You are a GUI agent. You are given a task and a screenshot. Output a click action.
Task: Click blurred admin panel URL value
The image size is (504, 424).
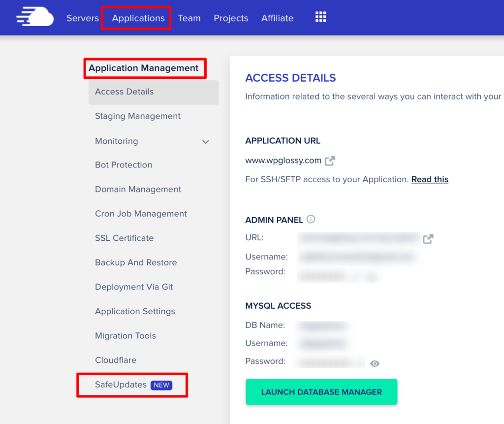click(358, 238)
